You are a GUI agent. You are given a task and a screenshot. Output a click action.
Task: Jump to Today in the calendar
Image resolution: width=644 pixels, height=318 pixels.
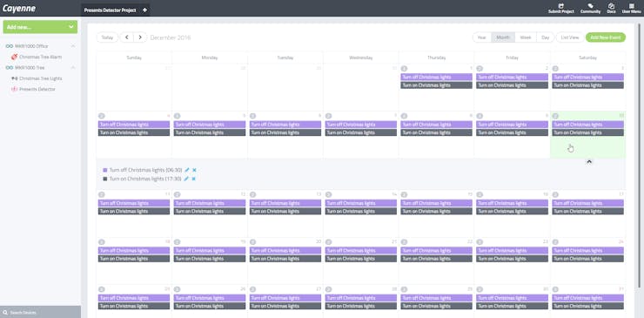tap(107, 37)
